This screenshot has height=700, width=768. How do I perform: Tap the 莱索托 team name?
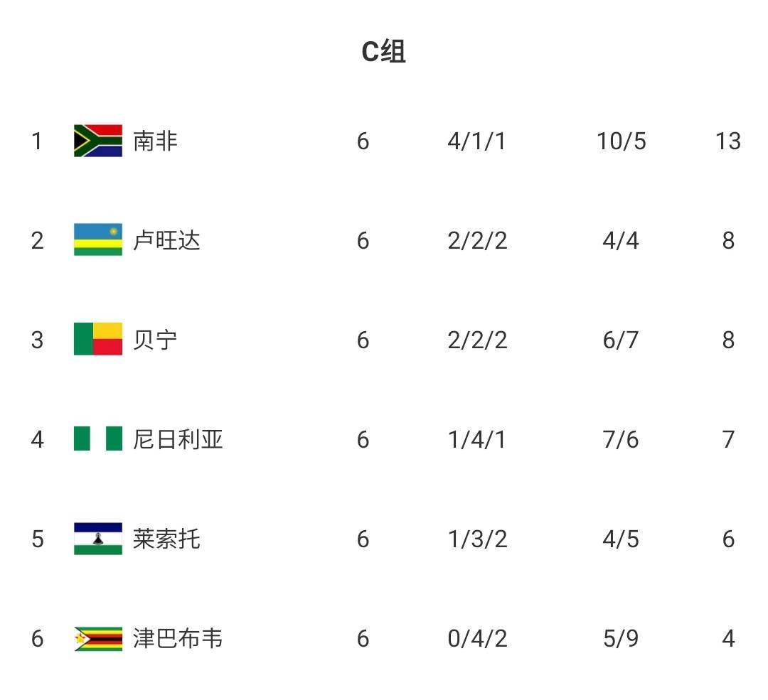(x=166, y=539)
